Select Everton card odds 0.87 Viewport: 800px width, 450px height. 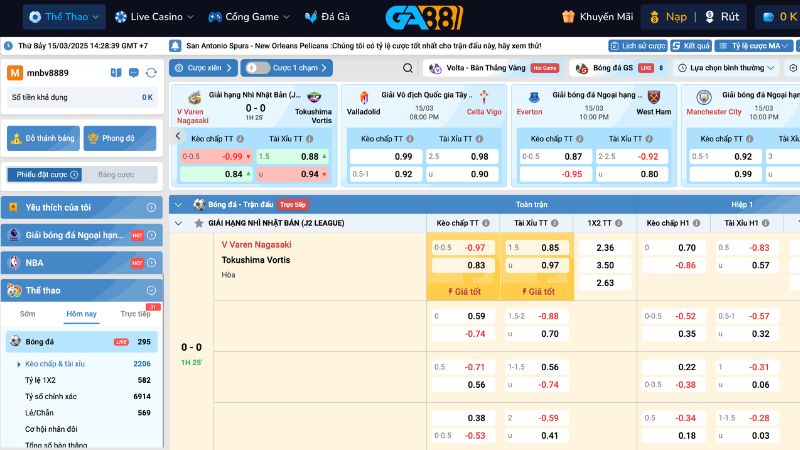click(x=556, y=157)
